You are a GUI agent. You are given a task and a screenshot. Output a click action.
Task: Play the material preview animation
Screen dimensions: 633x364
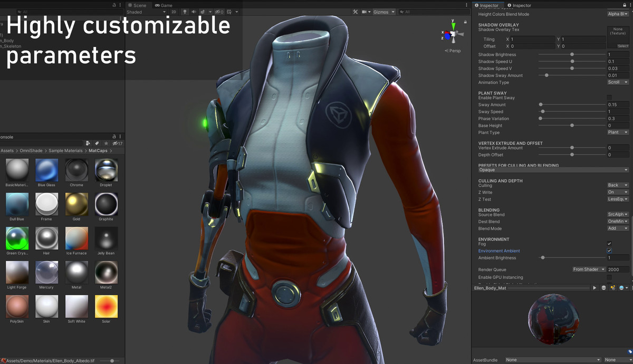(594, 288)
